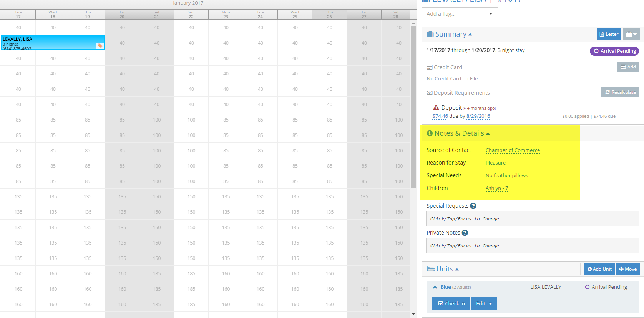Click the Summary suitcase icon

[x=430, y=34]
